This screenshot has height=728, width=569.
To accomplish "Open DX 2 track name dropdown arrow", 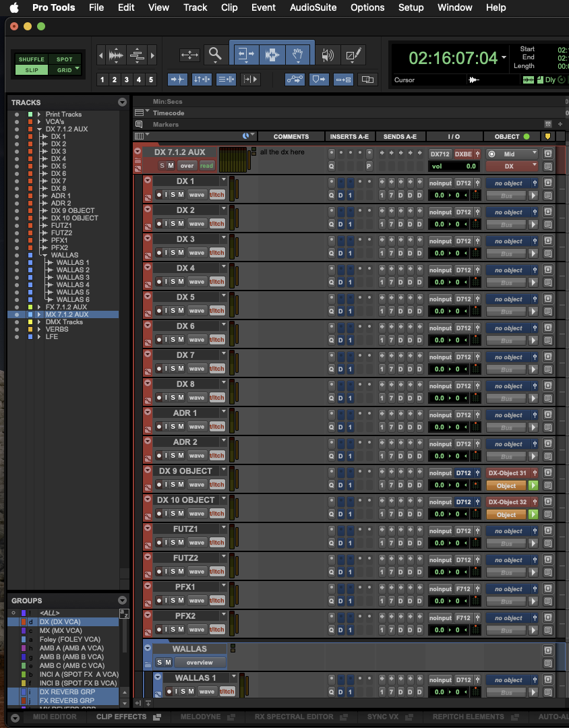I will coord(224,210).
